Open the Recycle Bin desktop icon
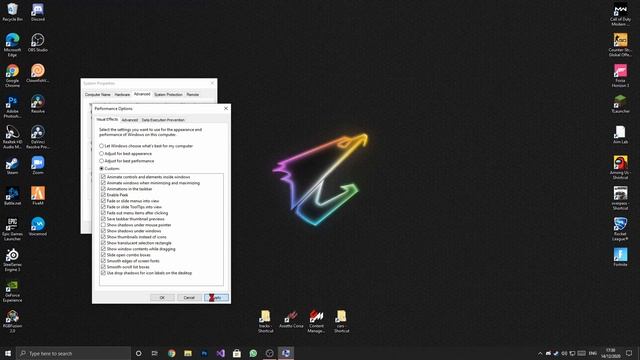Viewport: 640px width, 360px height. click(12, 11)
